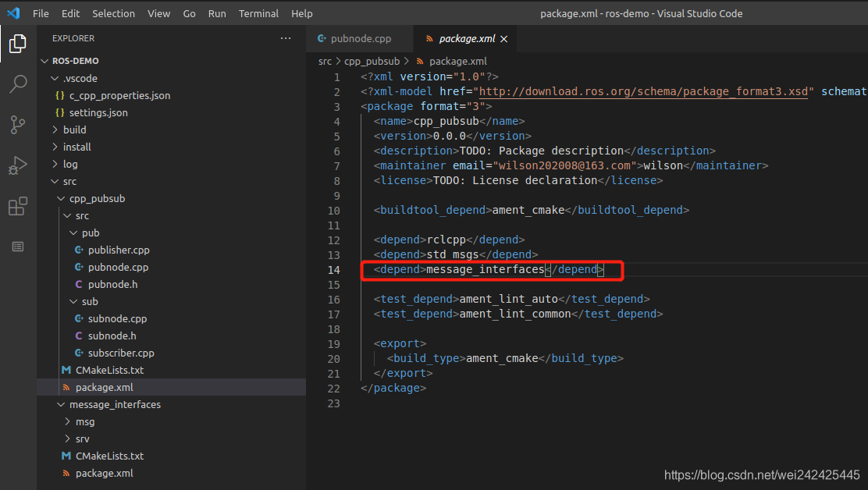Open the Run menu
This screenshot has width=868, height=490.
(x=217, y=13)
